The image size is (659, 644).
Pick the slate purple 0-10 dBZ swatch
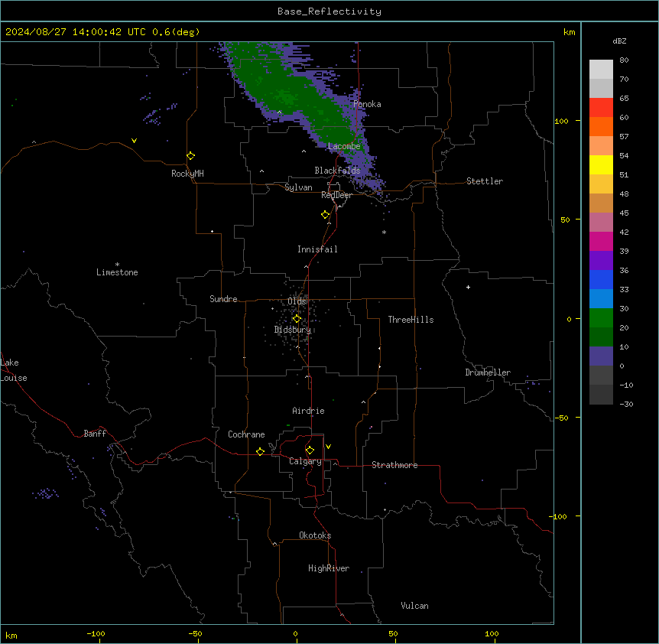[601, 356]
